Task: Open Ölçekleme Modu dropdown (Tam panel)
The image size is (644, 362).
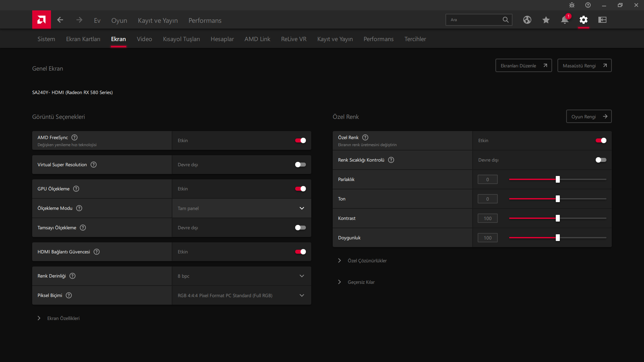Action: coord(241,208)
